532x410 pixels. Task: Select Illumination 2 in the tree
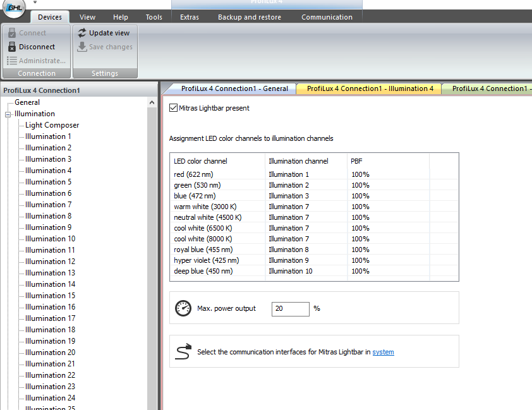click(48, 148)
